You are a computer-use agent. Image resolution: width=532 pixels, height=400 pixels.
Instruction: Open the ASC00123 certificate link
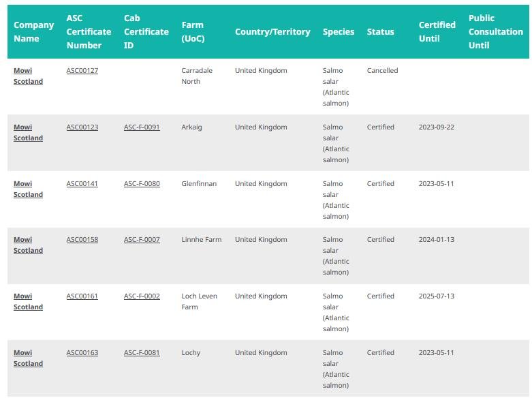coord(82,127)
